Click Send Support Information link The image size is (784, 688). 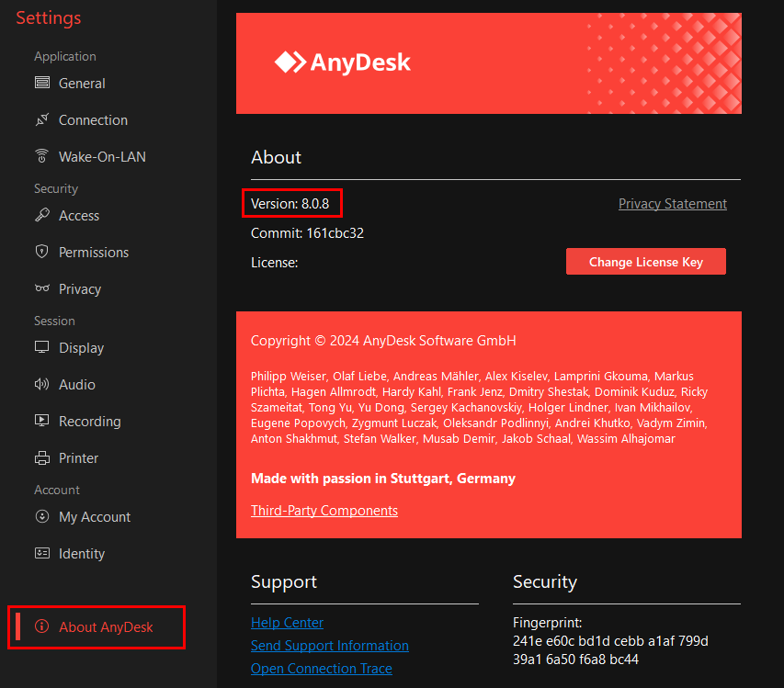coord(329,646)
